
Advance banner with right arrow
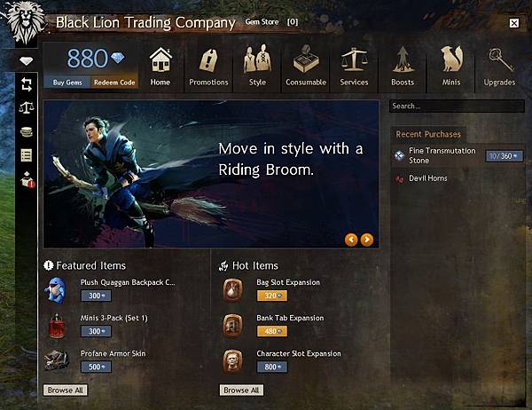[367, 240]
